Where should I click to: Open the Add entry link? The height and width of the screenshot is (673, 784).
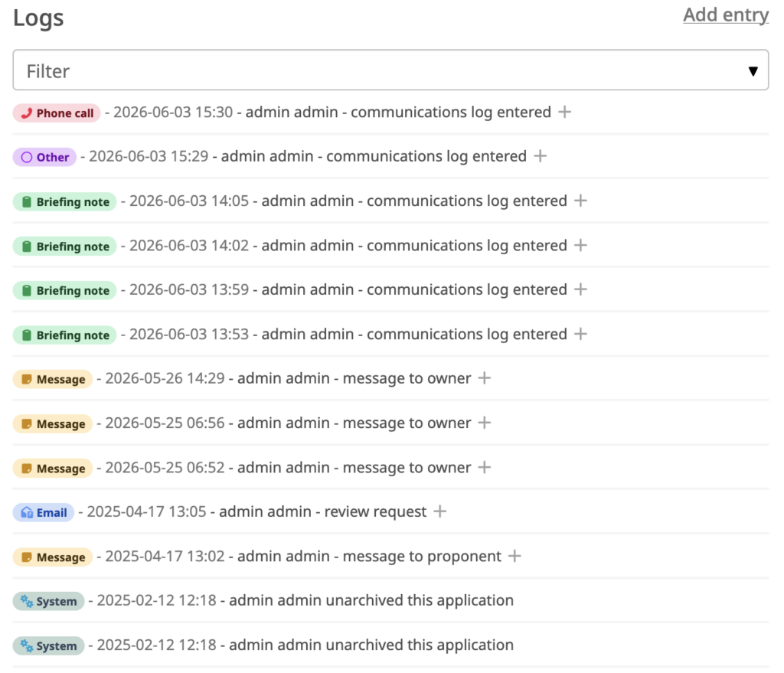coord(726,15)
